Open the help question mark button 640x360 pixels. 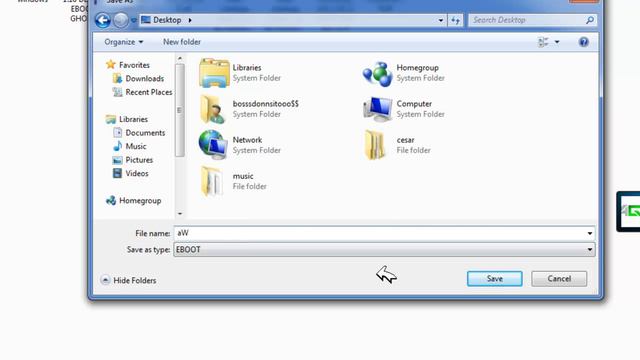[x=584, y=42]
